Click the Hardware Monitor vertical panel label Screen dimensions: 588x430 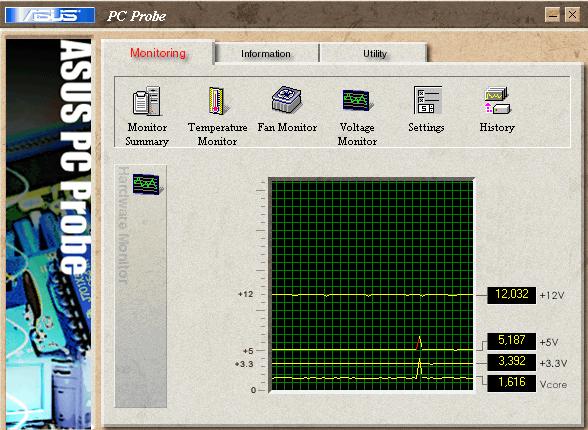click(x=123, y=225)
